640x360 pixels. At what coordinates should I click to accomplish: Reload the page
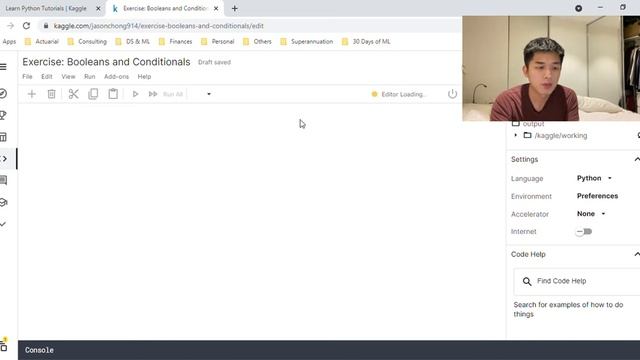pos(26,26)
